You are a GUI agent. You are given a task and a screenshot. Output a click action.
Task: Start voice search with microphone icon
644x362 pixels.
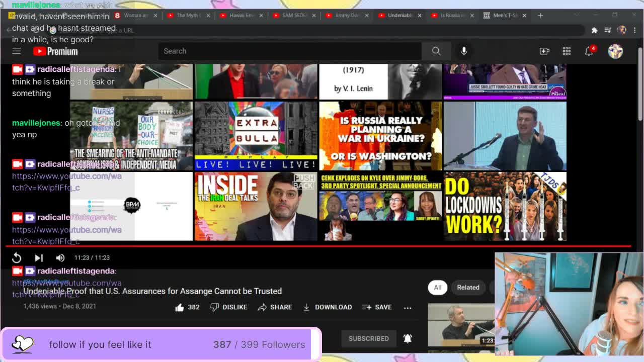coord(464,51)
